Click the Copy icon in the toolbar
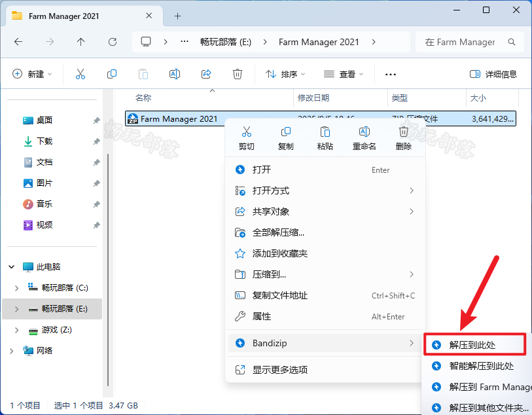The width and height of the screenshot is (532, 415). click(112, 74)
